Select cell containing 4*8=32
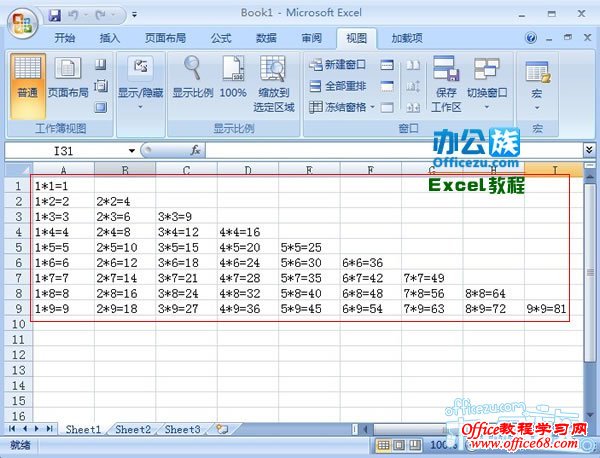This screenshot has height=458, width=600. click(x=248, y=293)
